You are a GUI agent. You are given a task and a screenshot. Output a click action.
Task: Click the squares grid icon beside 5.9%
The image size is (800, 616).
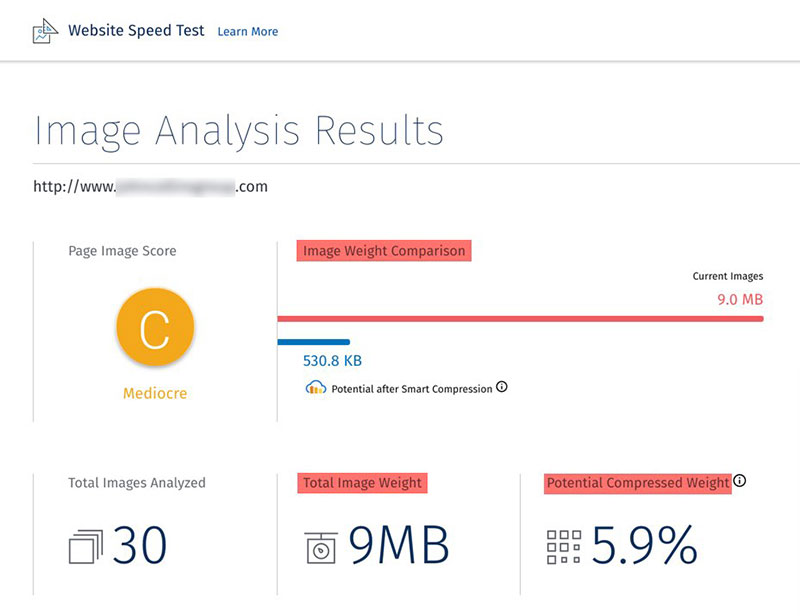coord(564,547)
